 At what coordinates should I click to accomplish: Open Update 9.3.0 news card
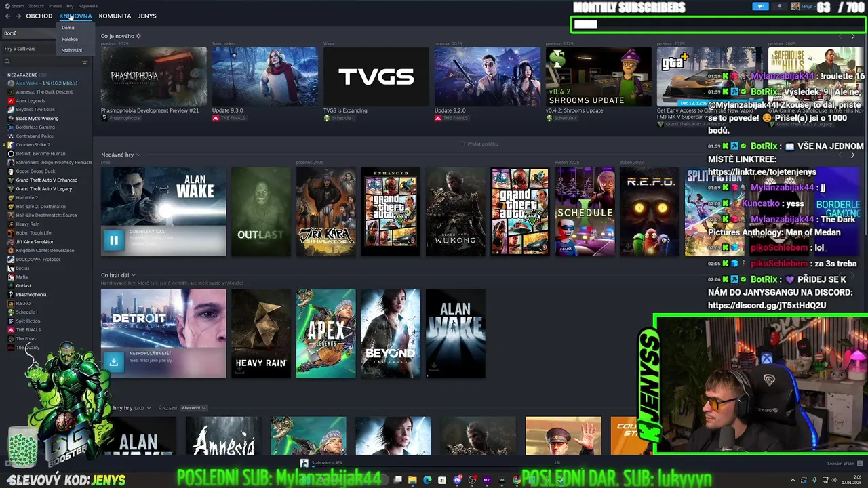pos(265,77)
